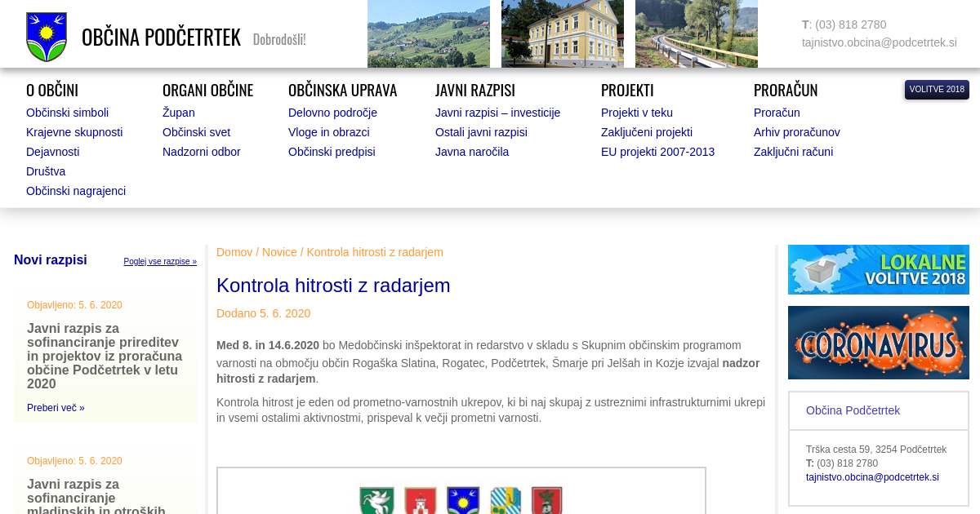Screen dimensions: 980x514
Task: Navigate to Domov in breadcrumb
Action: point(234,252)
